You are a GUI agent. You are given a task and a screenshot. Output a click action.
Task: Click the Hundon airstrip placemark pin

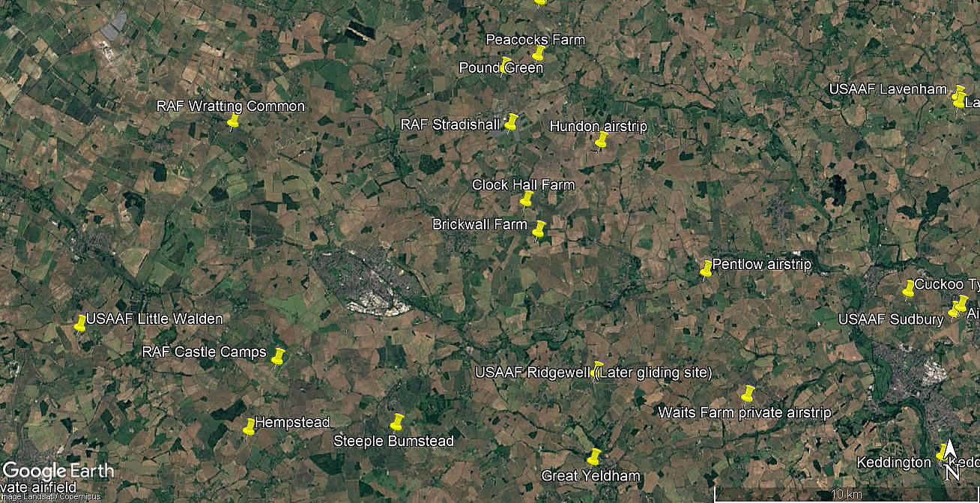coord(601,141)
